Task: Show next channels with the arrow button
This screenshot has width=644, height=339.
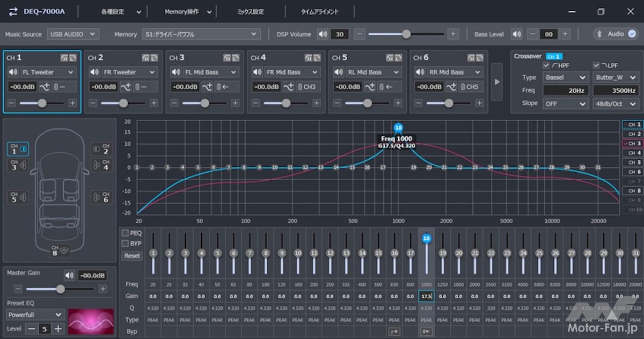Action: pos(496,82)
